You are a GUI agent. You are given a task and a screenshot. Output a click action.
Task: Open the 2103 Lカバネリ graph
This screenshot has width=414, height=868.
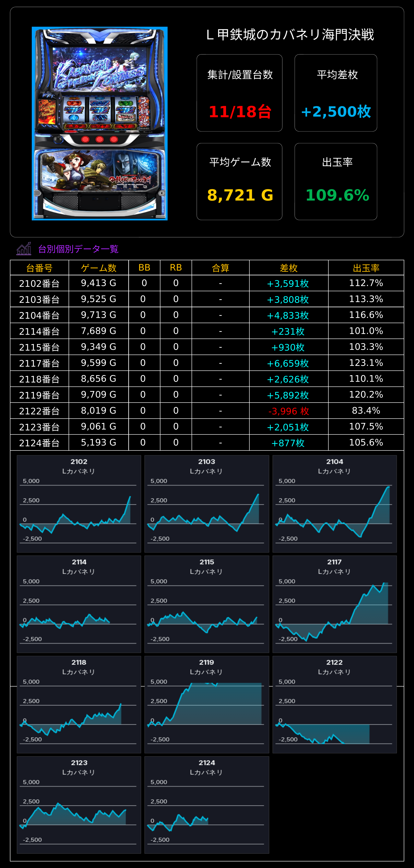click(x=207, y=503)
